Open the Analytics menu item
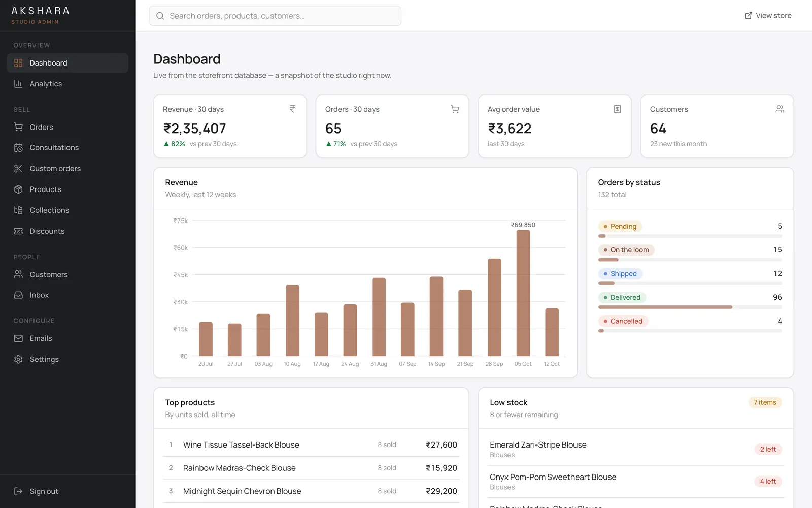This screenshot has width=812, height=508. 67,84
